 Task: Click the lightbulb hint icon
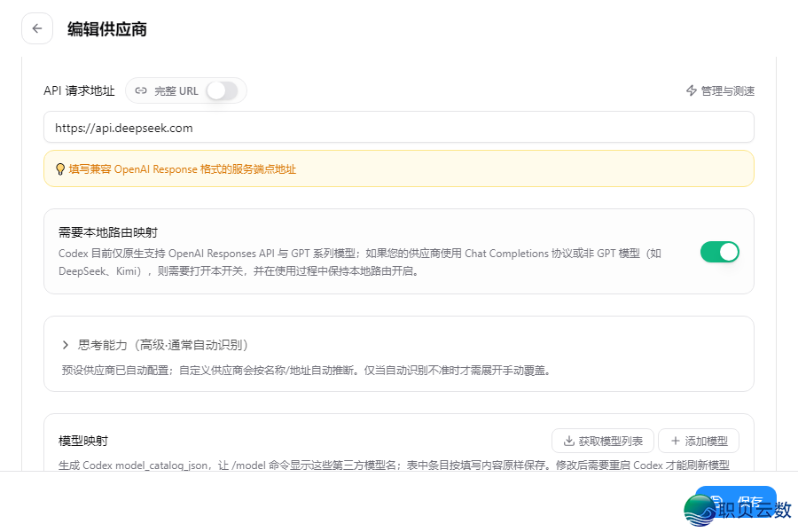point(60,169)
